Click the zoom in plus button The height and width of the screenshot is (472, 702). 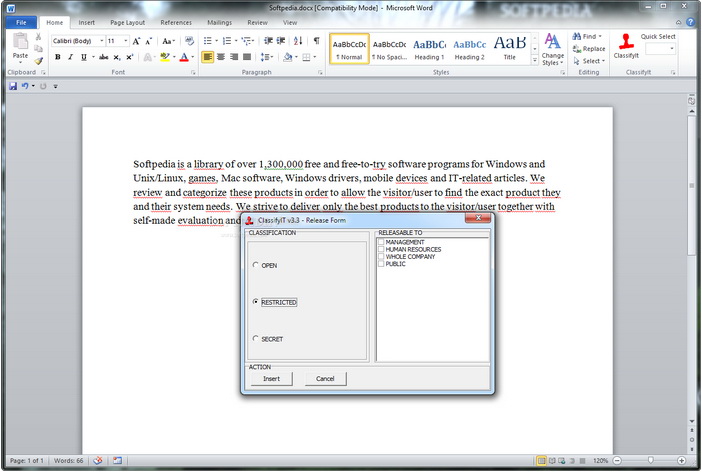pos(681,460)
